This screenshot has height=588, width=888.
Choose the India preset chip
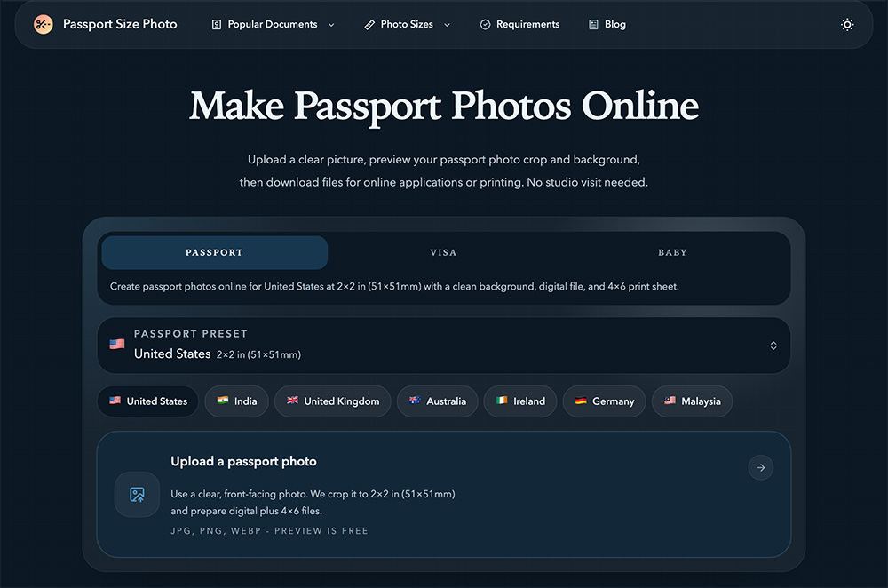[237, 401]
